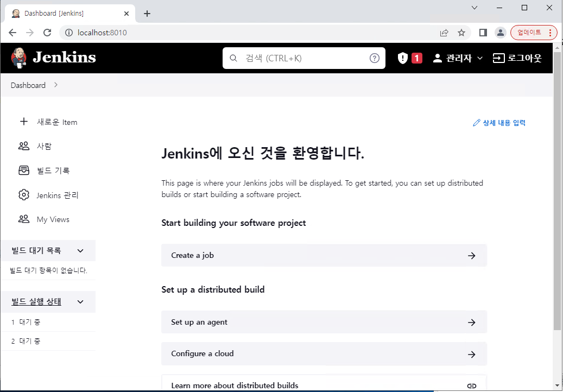The image size is (563, 392).
Task: Collapse the 빌드 실행 상태 chevron
Action: click(x=80, y=301)
